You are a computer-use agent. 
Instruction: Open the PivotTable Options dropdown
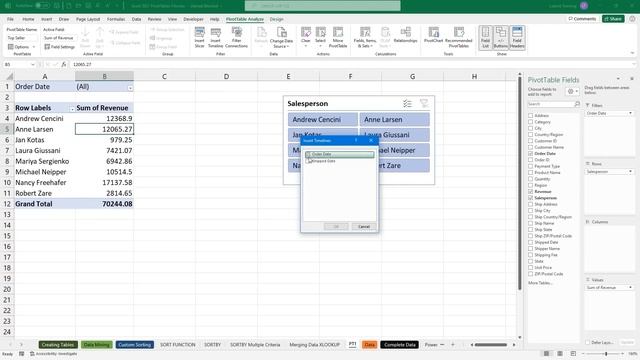click(22, 47)
